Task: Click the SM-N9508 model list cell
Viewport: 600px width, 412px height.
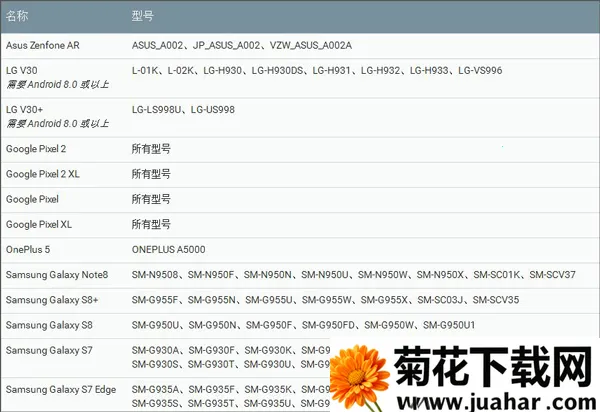Action: (x=354, y=275)
